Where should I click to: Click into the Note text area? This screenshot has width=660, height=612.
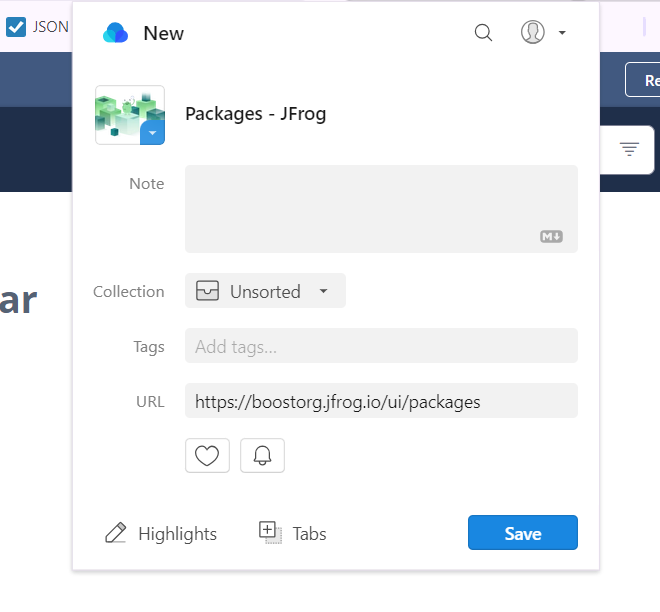click(x=381, y=209)
